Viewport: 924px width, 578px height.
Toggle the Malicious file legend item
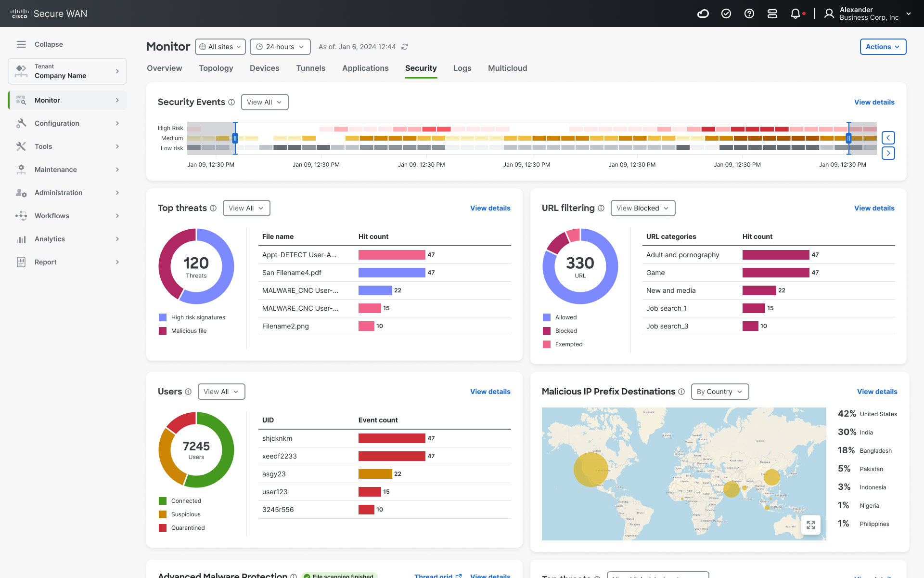point(183,331)
